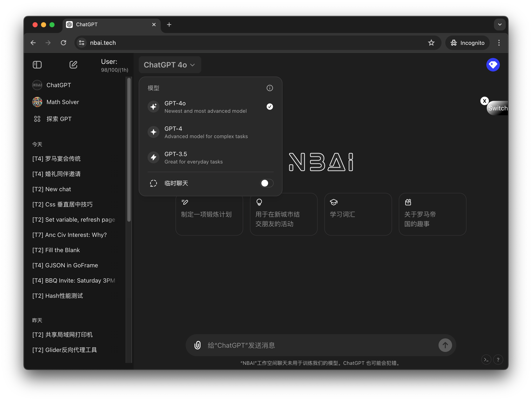Reload the page with refresh icon
The image size is (532, 401).
pos(63,43)
